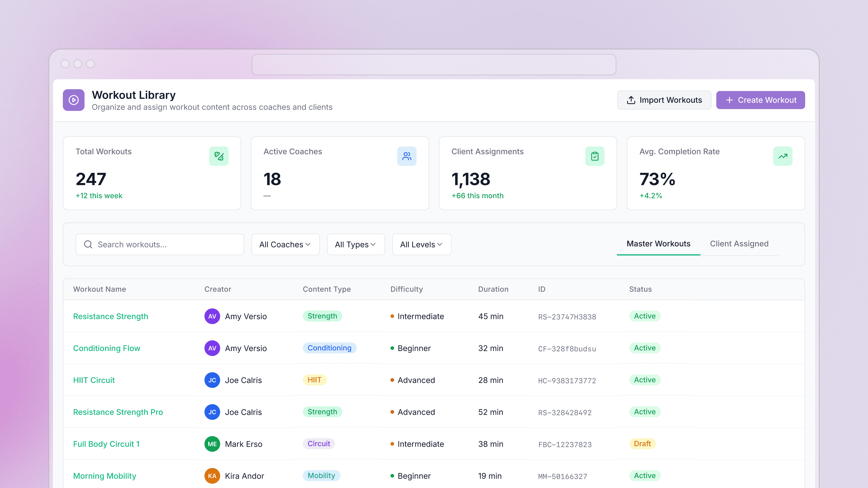Click creator name Mark Erso

(x=244, y=444)
